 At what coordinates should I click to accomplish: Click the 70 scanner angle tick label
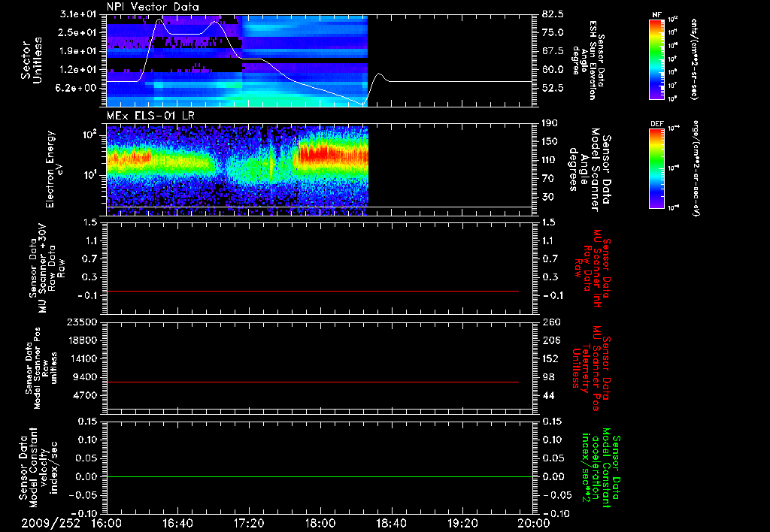coord(548,179)
